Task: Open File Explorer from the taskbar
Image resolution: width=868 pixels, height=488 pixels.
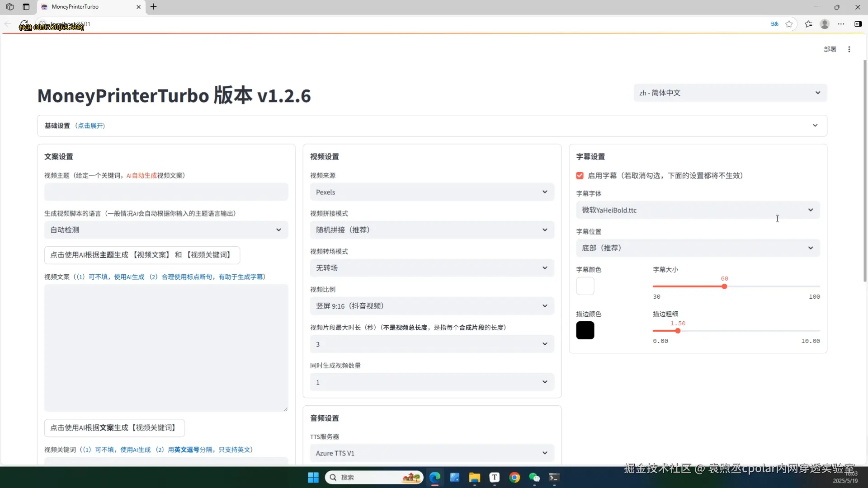Action: point(474,478)
